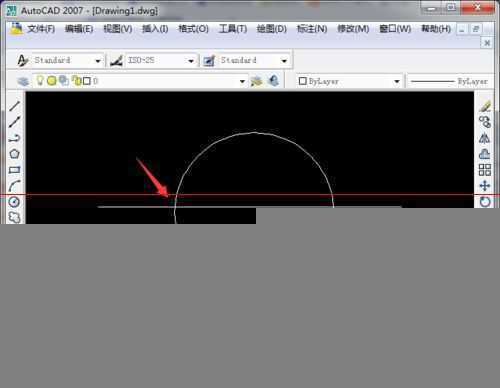Expand the layer list dropdown arrow
The height and width of the screenshot is (388, 500).
(242, 81)
